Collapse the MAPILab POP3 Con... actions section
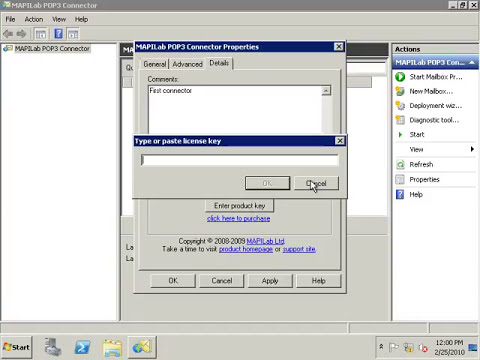 472,63
